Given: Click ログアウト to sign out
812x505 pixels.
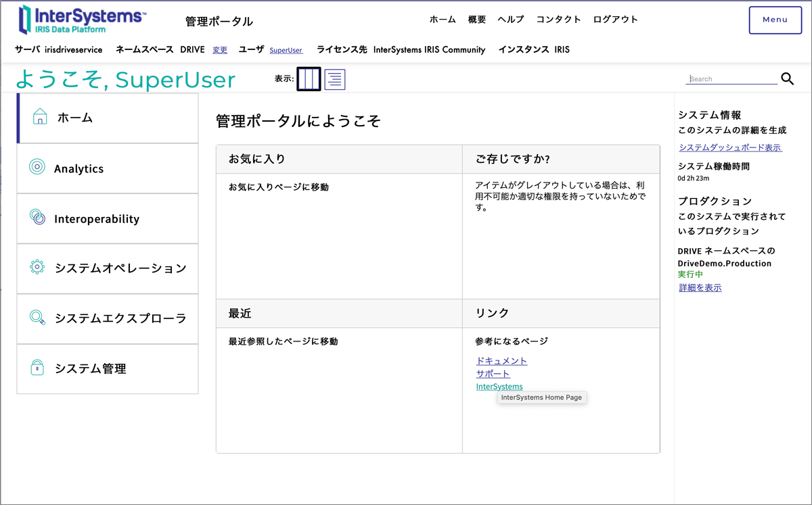Looking at the screenshot, I should [x=616, y=20].
